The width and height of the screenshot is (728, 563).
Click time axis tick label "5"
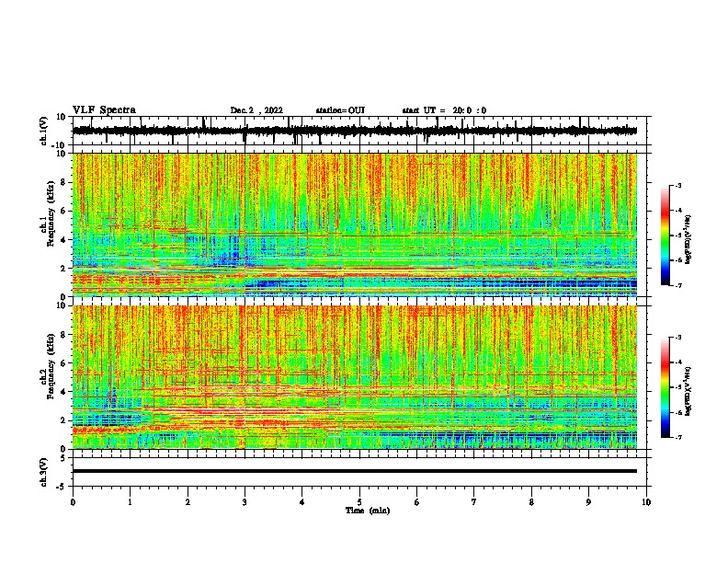(359, 502)
